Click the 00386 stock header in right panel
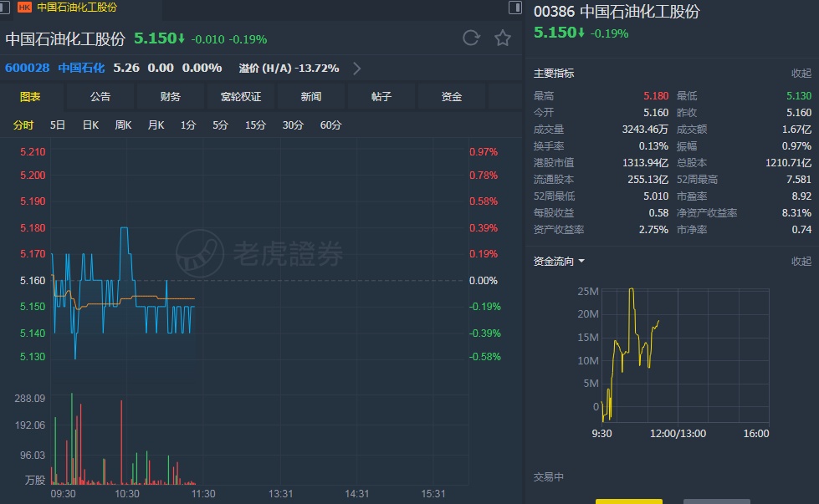 pos(617,12)
